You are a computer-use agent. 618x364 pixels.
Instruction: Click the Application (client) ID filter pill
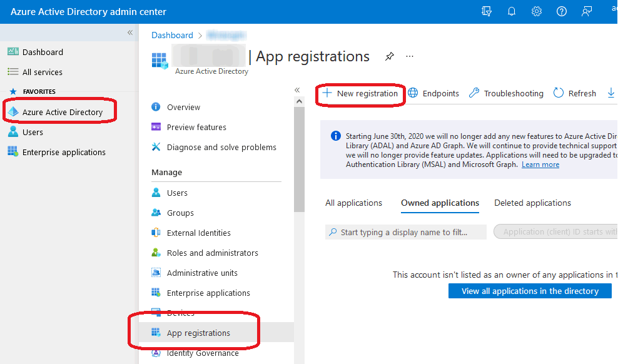point(555,232)
